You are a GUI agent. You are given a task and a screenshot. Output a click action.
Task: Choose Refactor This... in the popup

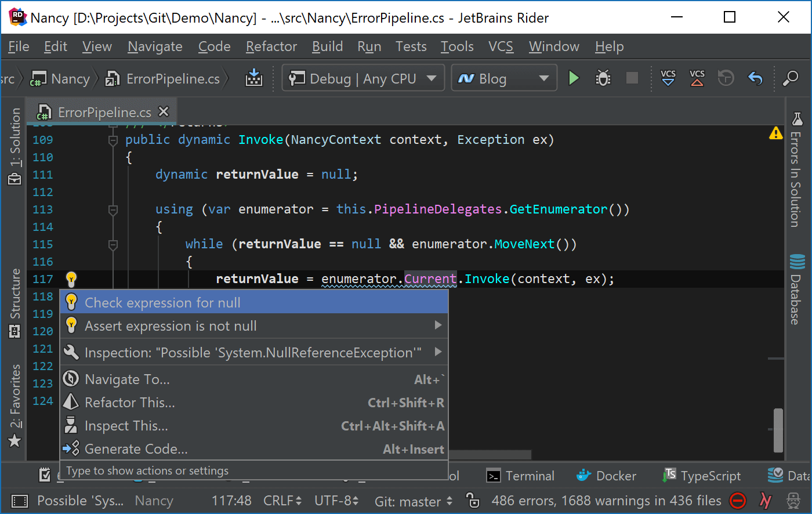pyautogui.click(x=254, y=403)
